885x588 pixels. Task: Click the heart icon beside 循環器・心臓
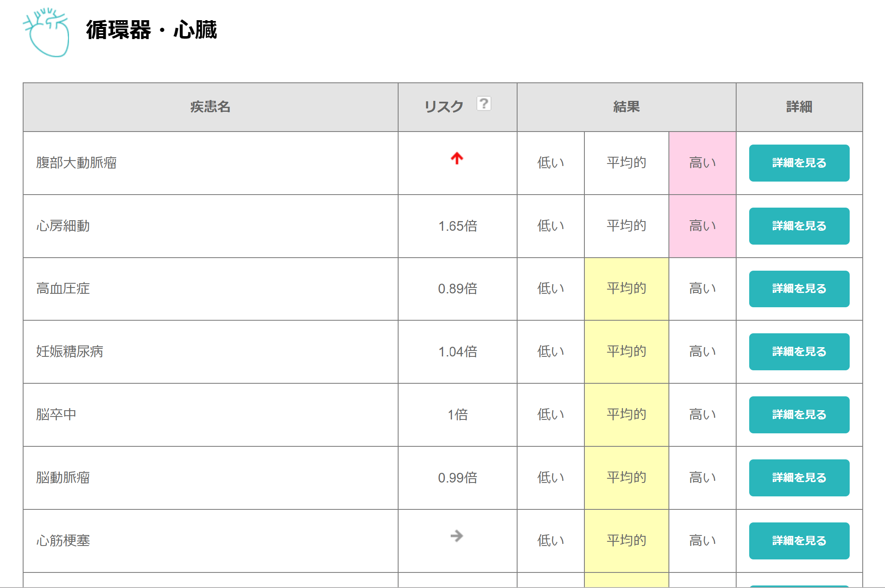pyautogui.click(x=46, y=32)
